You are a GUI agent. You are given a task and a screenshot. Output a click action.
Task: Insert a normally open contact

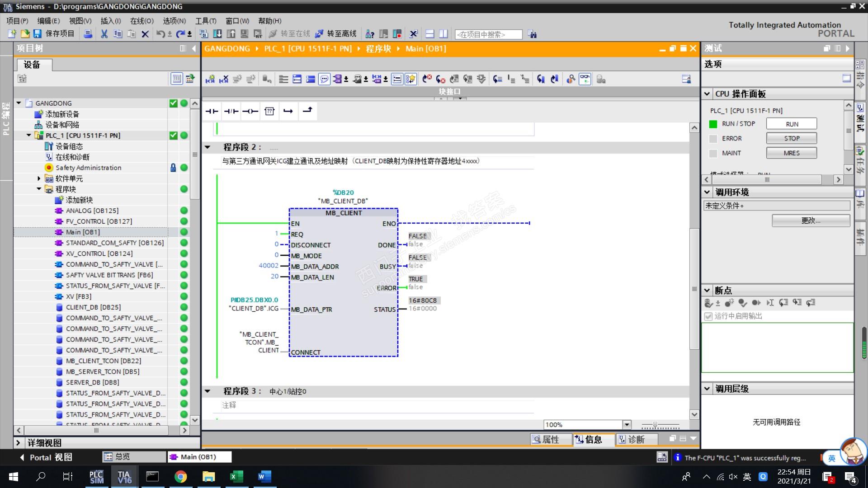click(212, 111)
